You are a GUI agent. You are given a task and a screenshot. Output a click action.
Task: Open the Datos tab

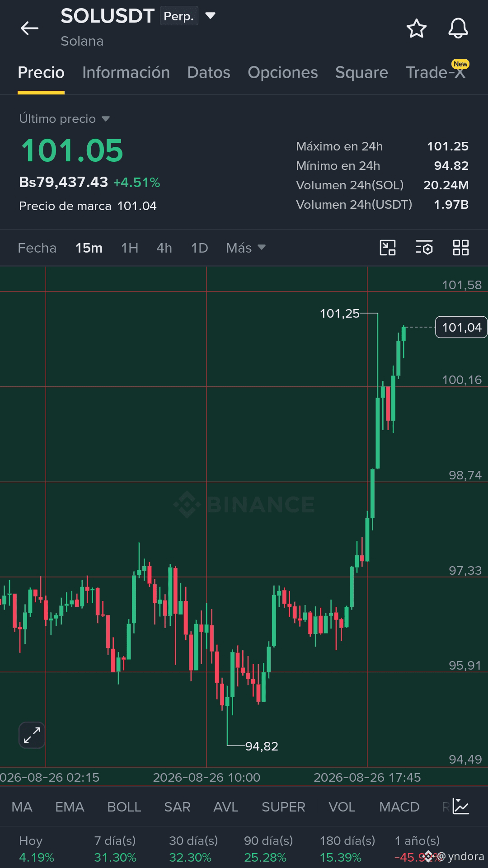(209, 72)
